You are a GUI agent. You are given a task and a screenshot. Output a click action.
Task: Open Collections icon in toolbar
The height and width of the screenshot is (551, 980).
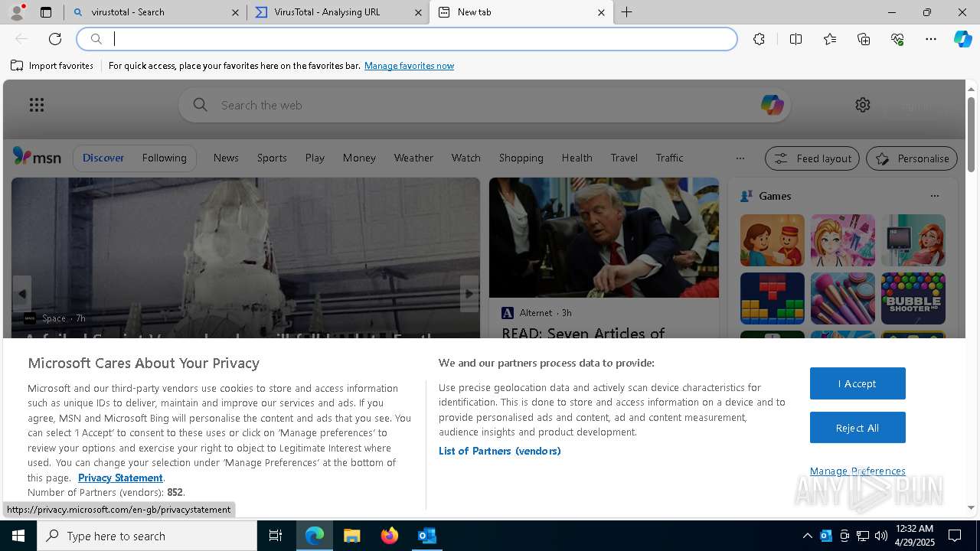pyautogui.click(x=864, y=39)
